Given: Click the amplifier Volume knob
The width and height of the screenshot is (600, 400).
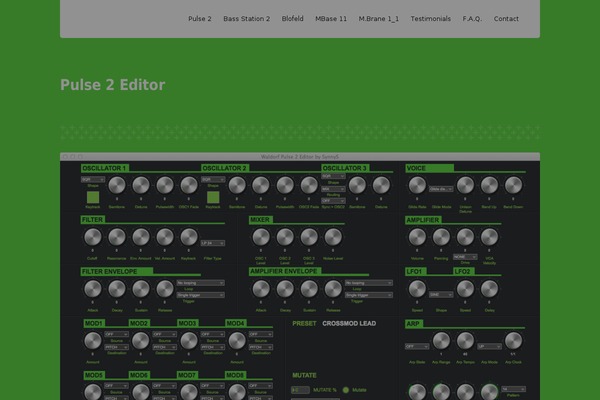Looking at the screenshot, I should point(417,237).
